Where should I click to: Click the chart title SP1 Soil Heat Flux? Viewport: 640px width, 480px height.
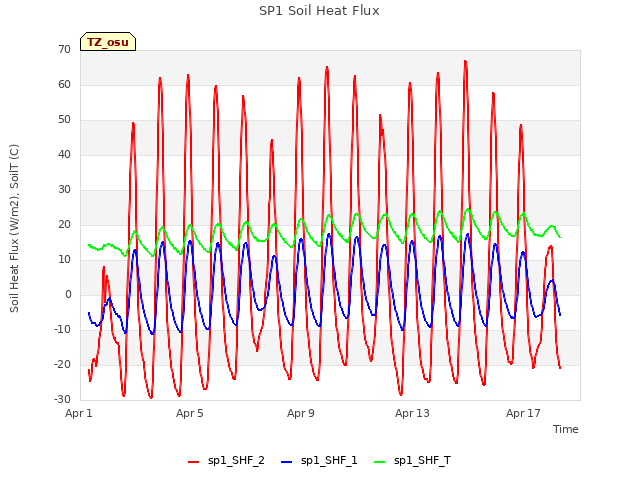[319, 11]
